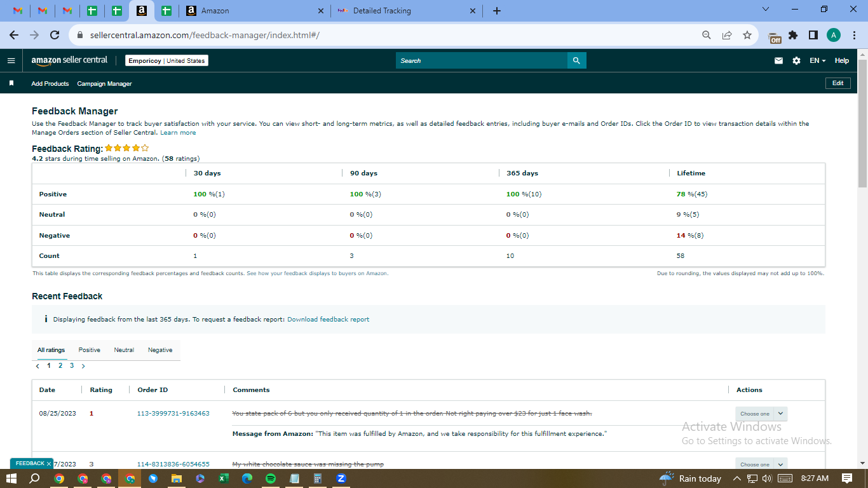This screenshot has height=488, width=868.
Task: Open the Choose one dropdown for order 113-3999731-9163463
Action: coord(761,414)
